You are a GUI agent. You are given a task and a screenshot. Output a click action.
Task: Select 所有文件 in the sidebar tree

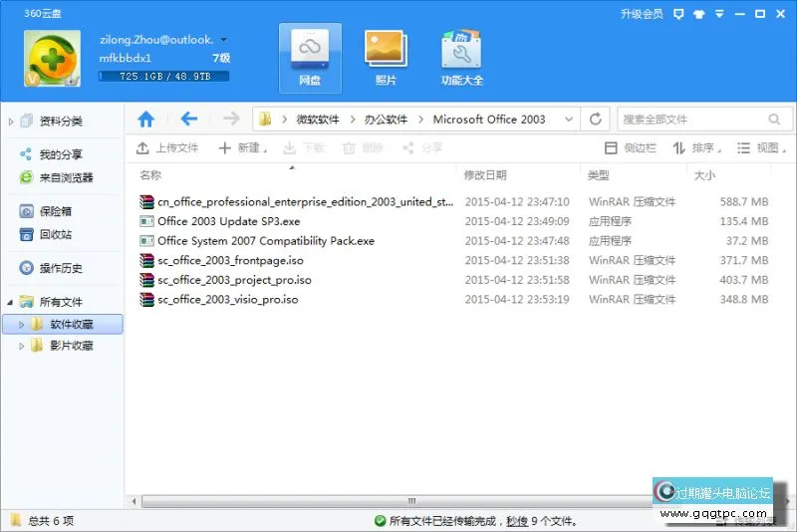point(61,302)
